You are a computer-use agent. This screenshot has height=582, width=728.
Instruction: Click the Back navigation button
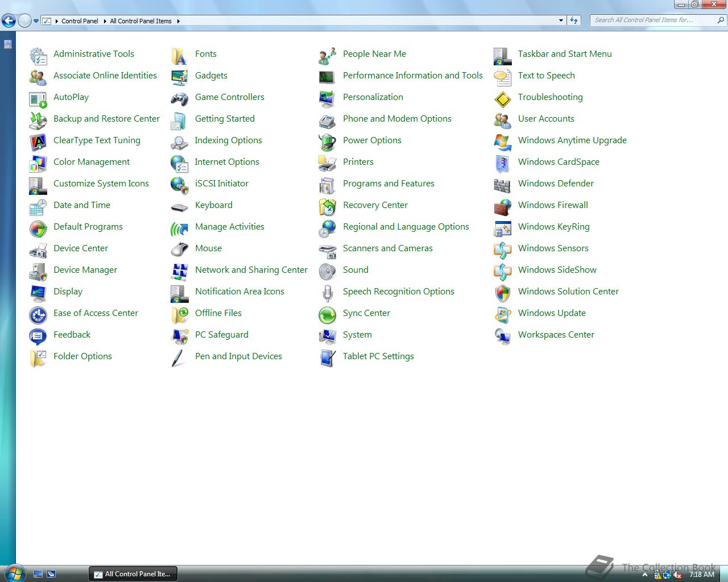[9, 21]
